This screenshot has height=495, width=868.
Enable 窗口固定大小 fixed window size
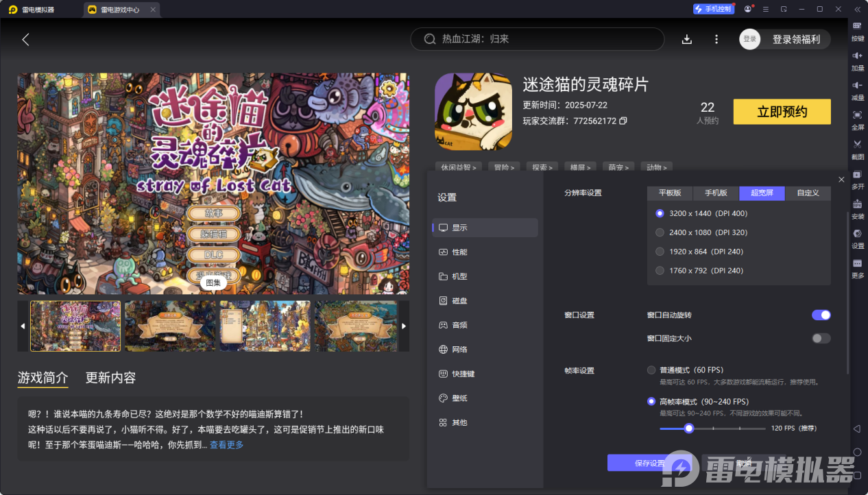(x=821, y=338)
